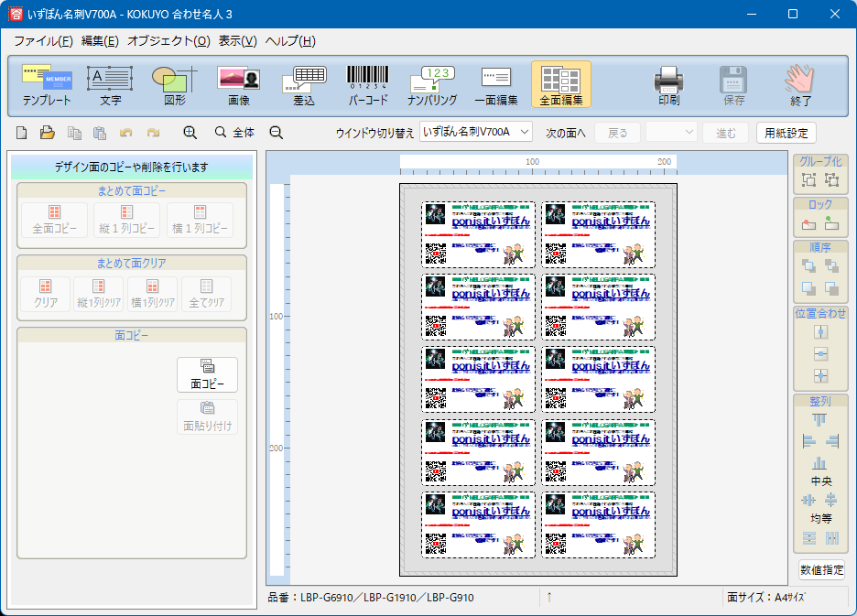Fit whole view with 全体 magnifier

(235, 133)
